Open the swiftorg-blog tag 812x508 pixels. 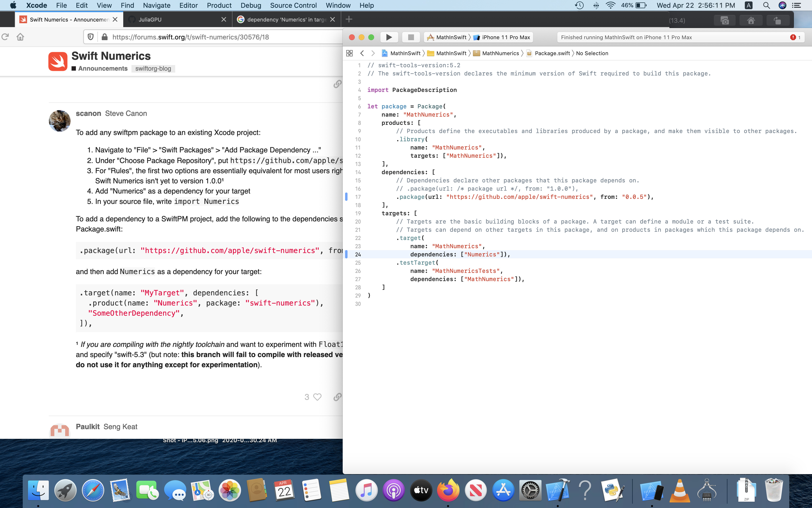point(153,68)
